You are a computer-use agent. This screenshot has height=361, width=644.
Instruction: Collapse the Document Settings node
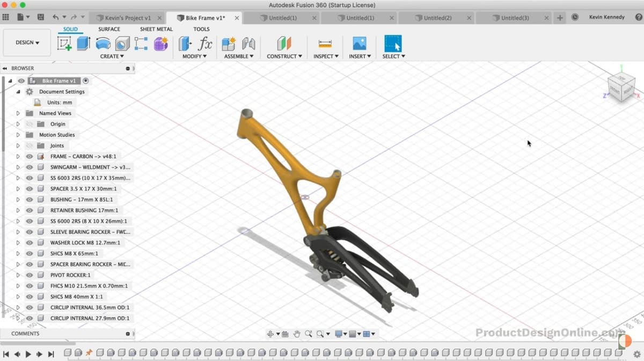point(18,92)
